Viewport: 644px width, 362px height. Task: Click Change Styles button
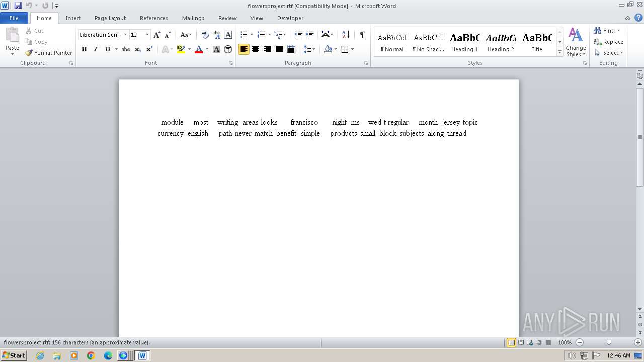[x=576, y=42]
